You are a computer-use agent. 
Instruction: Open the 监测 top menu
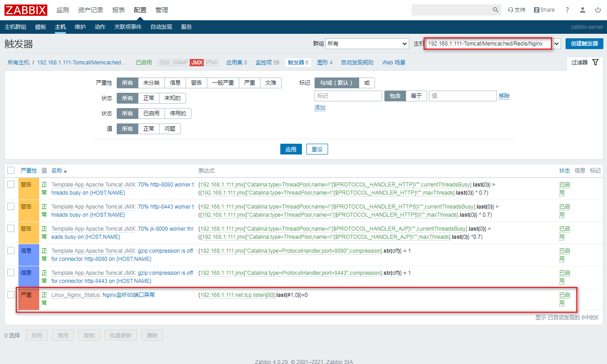63,10
